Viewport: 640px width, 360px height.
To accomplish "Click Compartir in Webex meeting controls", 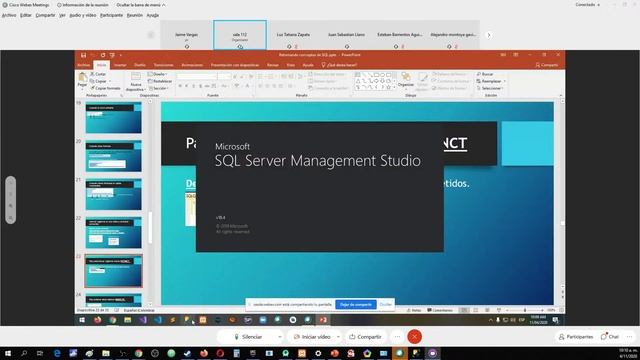I will 365,337.
